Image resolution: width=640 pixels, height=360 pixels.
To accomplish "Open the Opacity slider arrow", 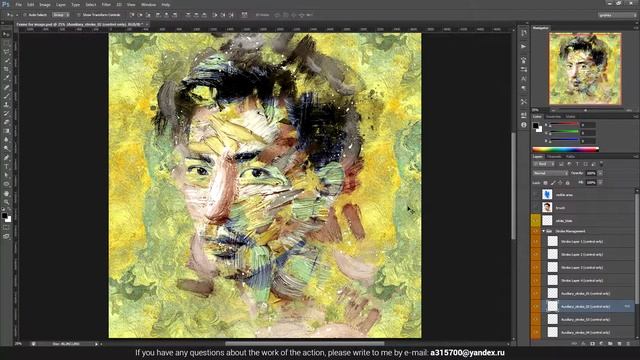I will pos(600,173).
